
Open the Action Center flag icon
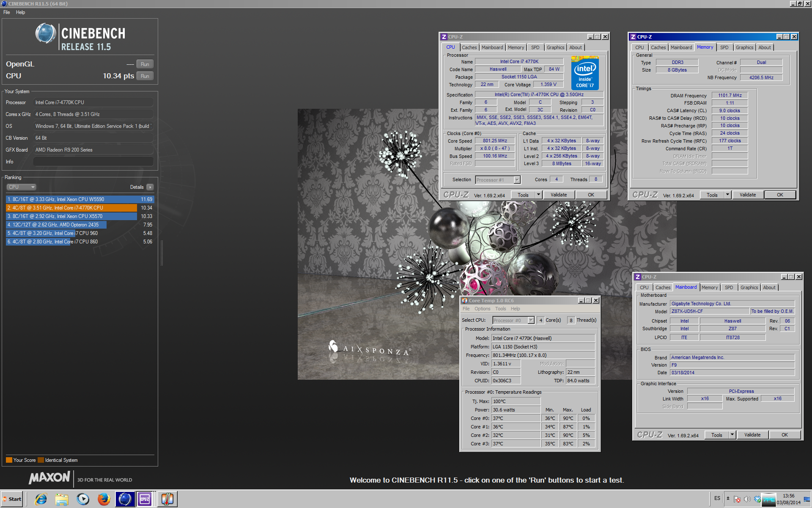737,499
